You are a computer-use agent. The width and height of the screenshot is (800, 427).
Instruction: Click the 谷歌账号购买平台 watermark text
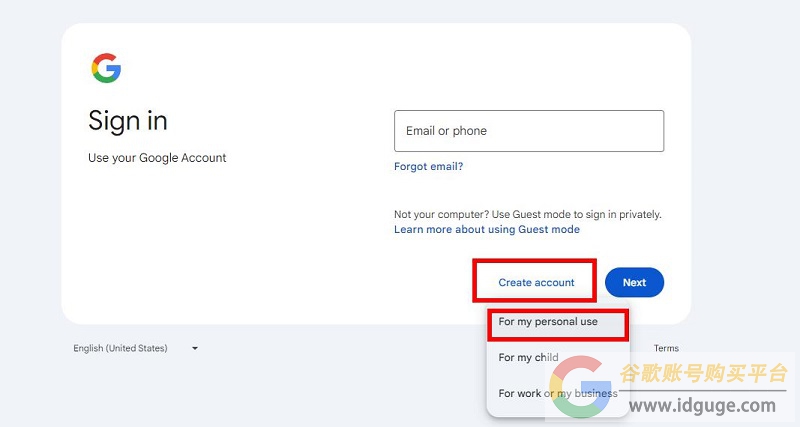point(704,373)
